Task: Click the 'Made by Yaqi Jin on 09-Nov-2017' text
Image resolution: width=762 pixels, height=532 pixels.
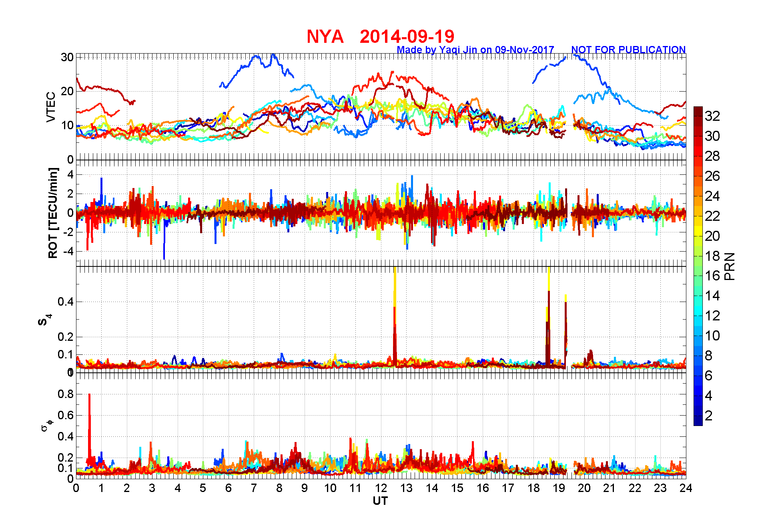Action: click(x=475, y=50)
